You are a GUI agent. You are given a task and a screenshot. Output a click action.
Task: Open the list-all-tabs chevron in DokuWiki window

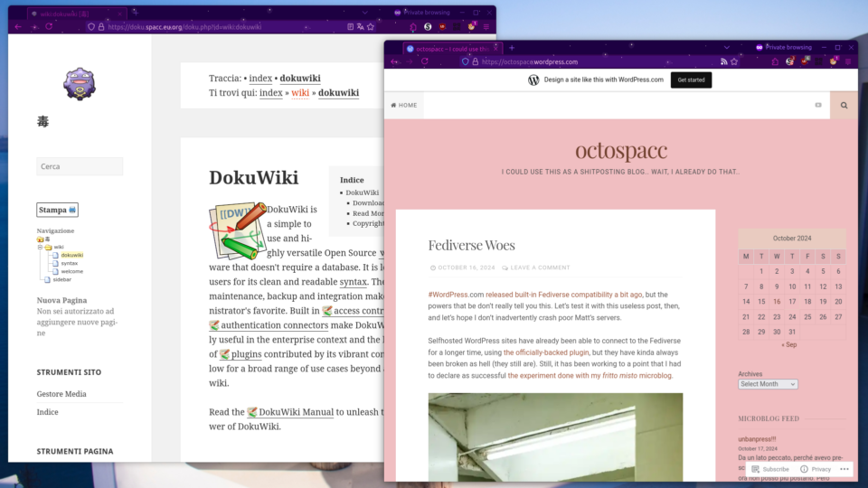pyautogui.click(x=364, y=13)
